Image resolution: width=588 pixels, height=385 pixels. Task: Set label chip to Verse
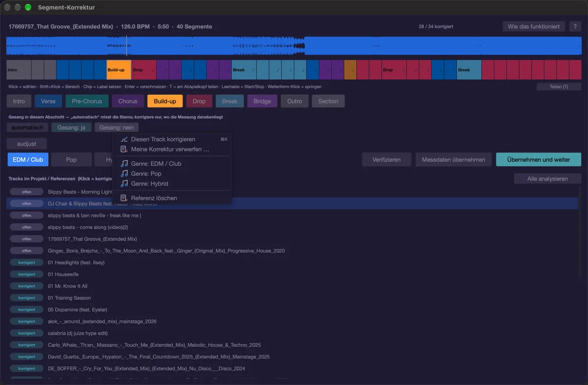(x=49, y=101)
